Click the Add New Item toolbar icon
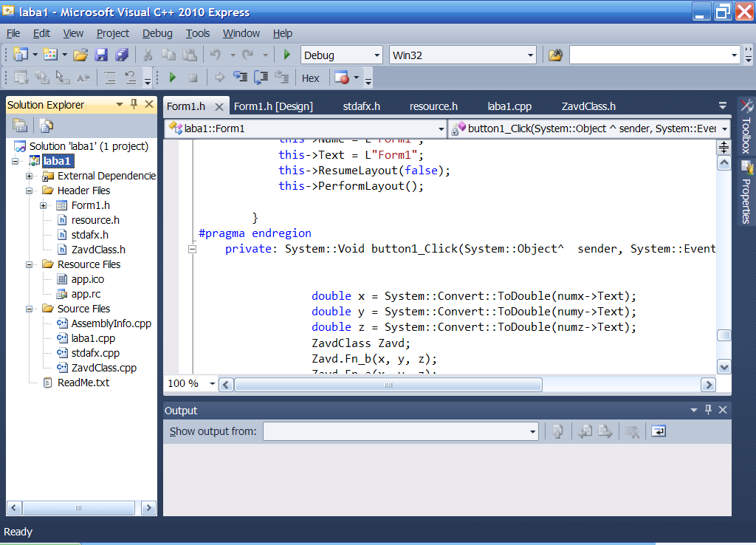The image size is (756, 545). click(x=49, y=55)
